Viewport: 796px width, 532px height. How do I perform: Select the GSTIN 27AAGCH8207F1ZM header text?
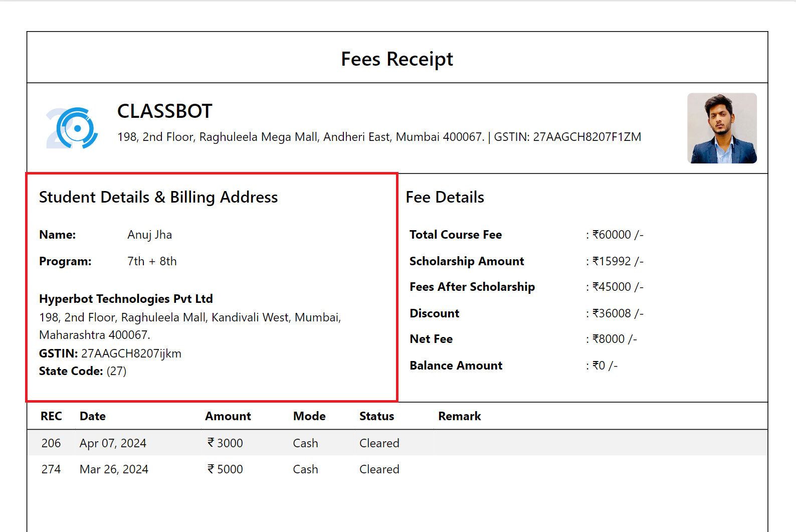[567, 137]
